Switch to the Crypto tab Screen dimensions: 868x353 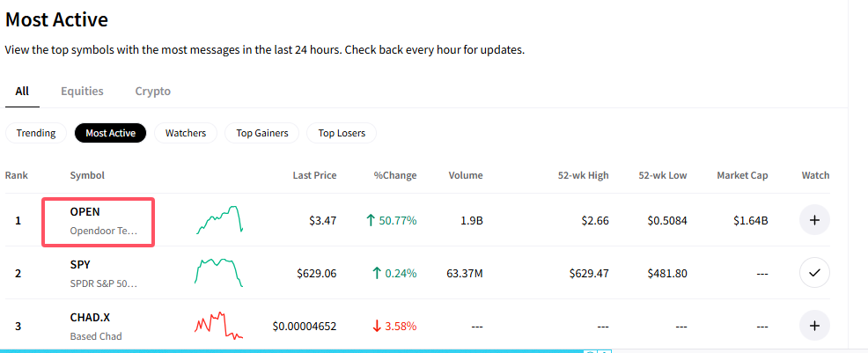[153, 92]
